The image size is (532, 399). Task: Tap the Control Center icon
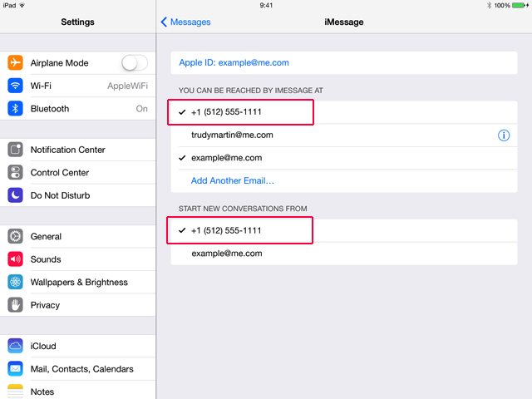[15, 173]
